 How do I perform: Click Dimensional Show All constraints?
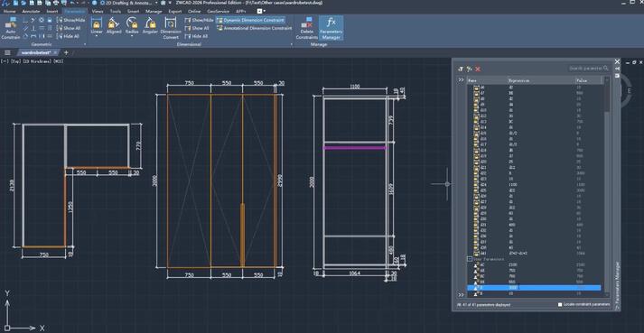(197, 28)
